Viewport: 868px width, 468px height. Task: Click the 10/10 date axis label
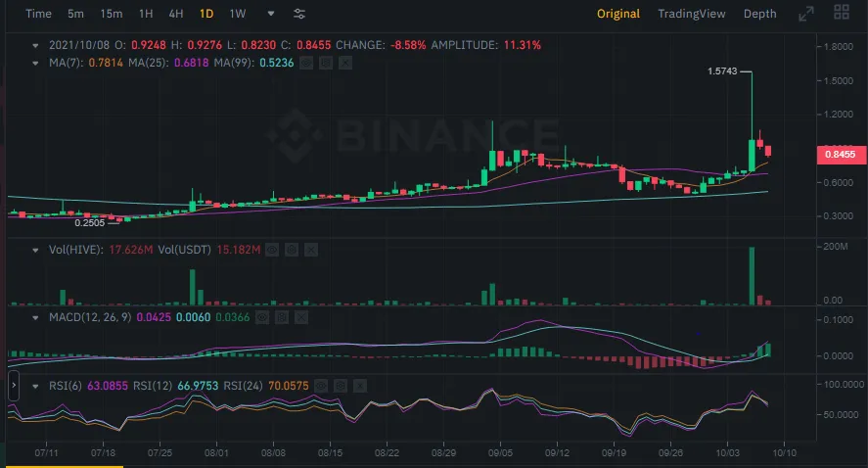click(785, 453)
